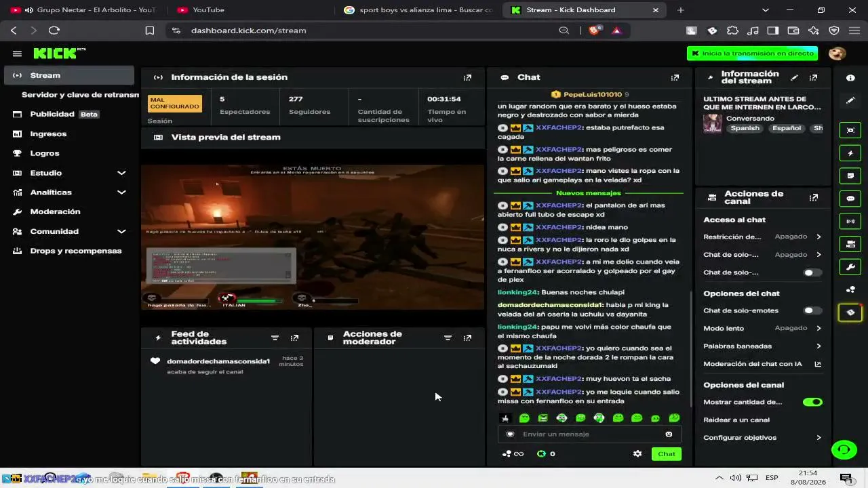Switch to the Grupo Nectar YouTube tab
Screen dimensions: 868x488
(83, 9)
